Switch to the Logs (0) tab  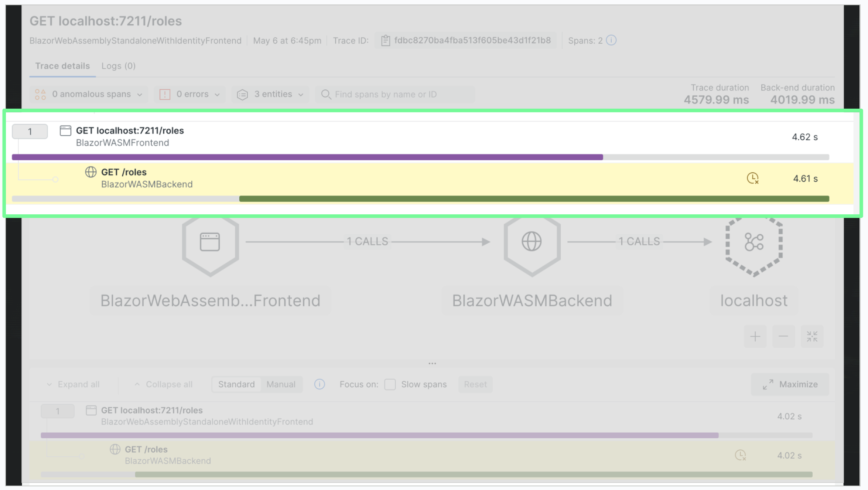coord(119,66)
